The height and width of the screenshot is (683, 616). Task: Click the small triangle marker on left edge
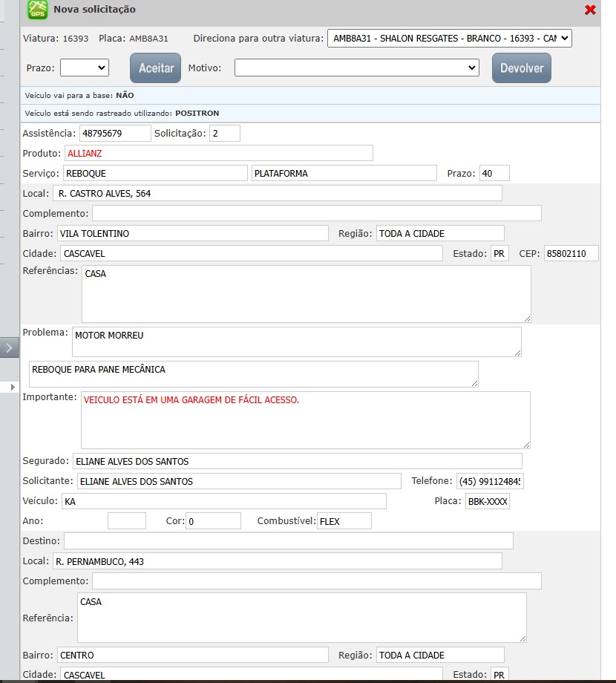[13, 387]
